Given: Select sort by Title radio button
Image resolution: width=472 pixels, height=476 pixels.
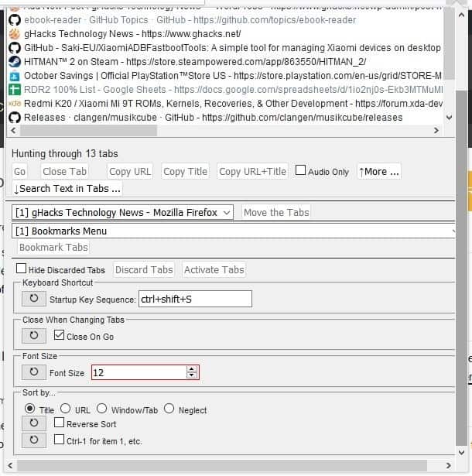Looking at the screenshot, I should 29,409.
